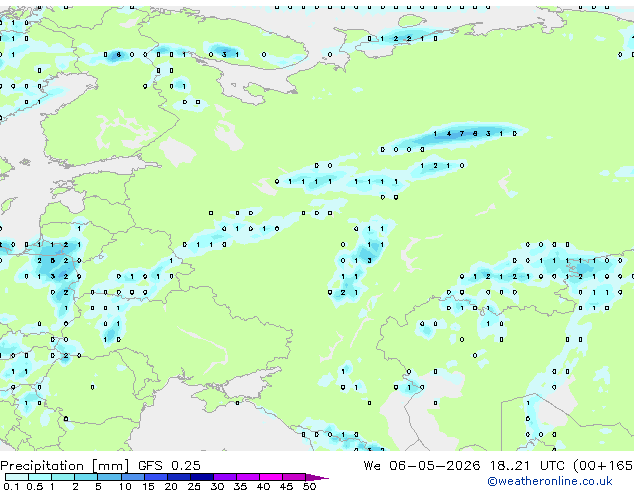Pick the 40–45 mm bright magenta legend swatch
This screenshot has width=634, height=490.
271,477
